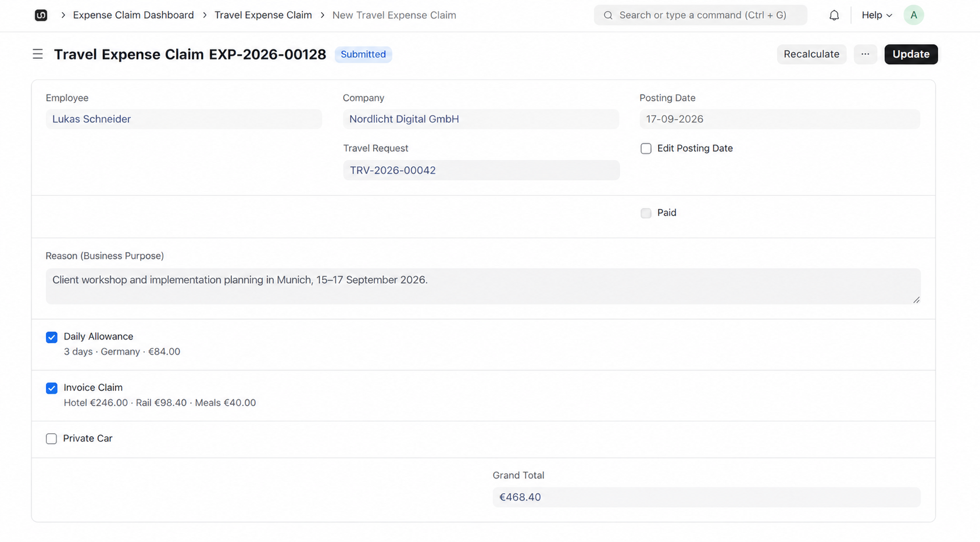Click the 'Reason (Business Purpose)' label

pyautogui.click(x=105, y=256)
